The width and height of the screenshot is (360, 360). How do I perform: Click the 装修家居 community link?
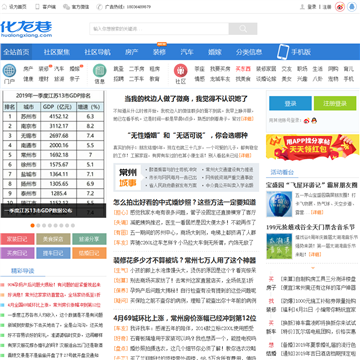pos(266,69)
